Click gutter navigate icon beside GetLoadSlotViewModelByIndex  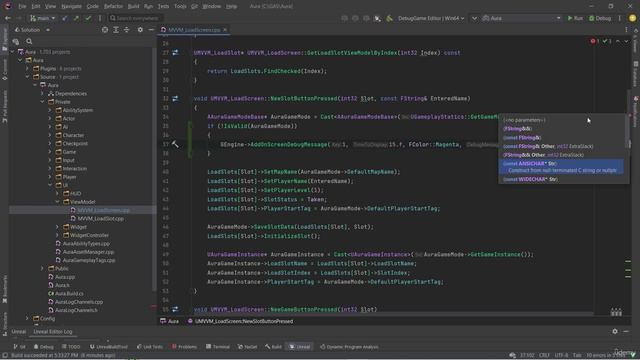175,53
